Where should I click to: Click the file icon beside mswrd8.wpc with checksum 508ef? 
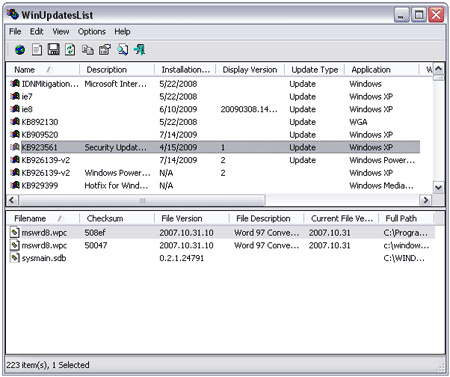click(15, 232)
